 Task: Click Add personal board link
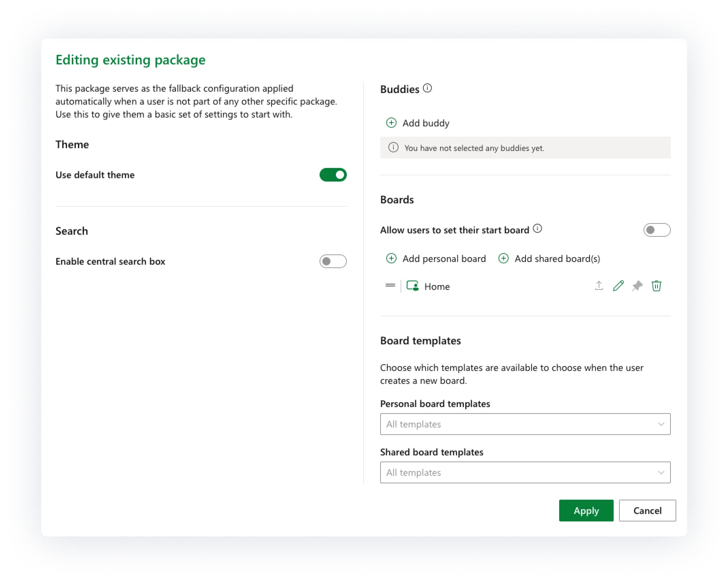[x=436, y=258]
